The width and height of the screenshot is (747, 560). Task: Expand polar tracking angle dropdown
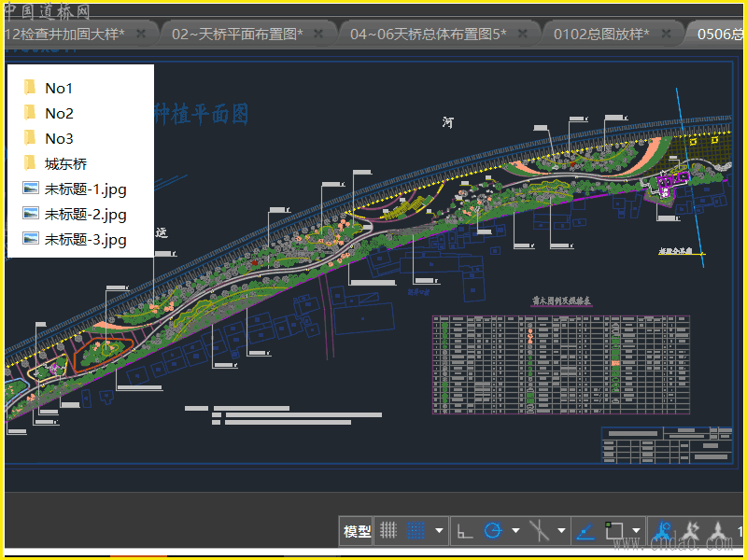point(515,531)
